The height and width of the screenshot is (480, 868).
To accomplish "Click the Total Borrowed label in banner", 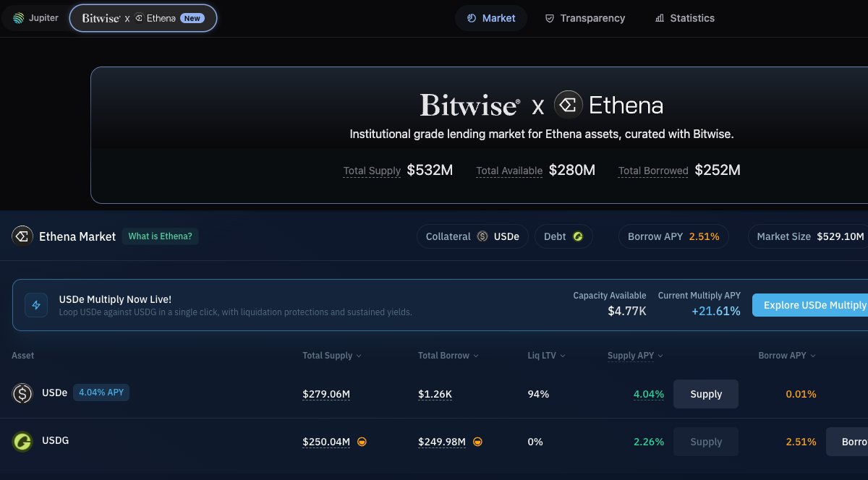I will click(x=653, y=171).
